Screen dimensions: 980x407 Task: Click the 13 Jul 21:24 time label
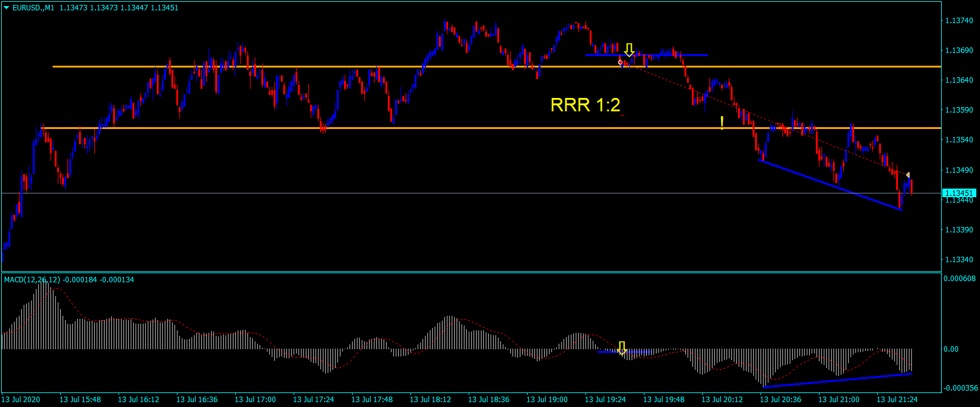coord(897,400)
